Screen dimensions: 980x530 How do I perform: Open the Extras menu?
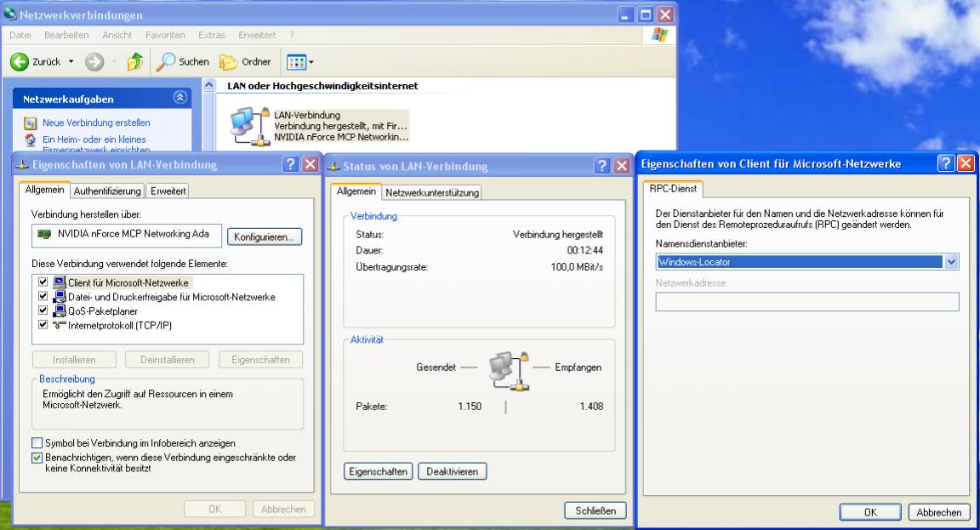(x=212, y=35)
